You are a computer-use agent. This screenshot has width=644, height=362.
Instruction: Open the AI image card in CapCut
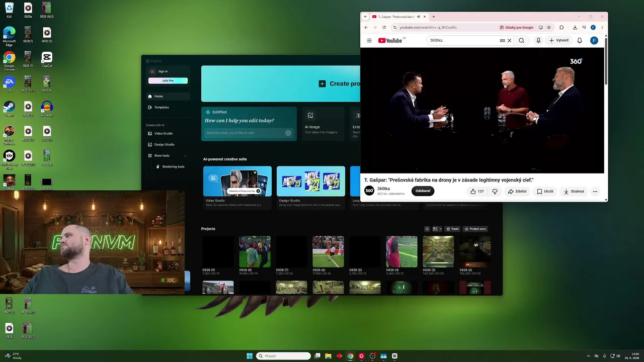(x=322, y=124)
